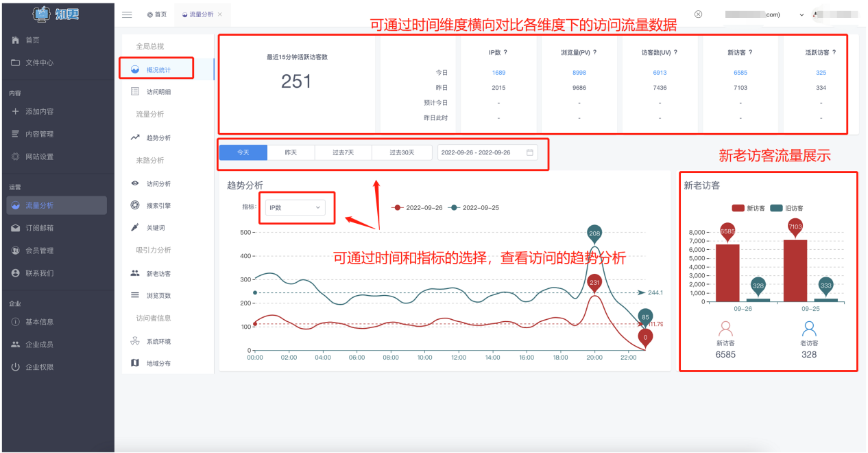This screenshot has height=453, width=868.
Task: Toggle 新访客 legend in the 新老访客 chart
Action: point(748,208)
